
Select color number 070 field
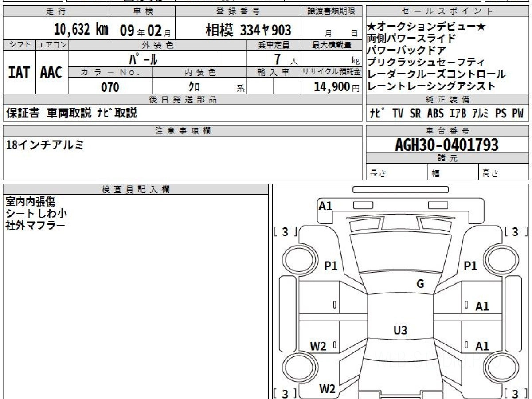pyautogui.click(x=110, y=87)
